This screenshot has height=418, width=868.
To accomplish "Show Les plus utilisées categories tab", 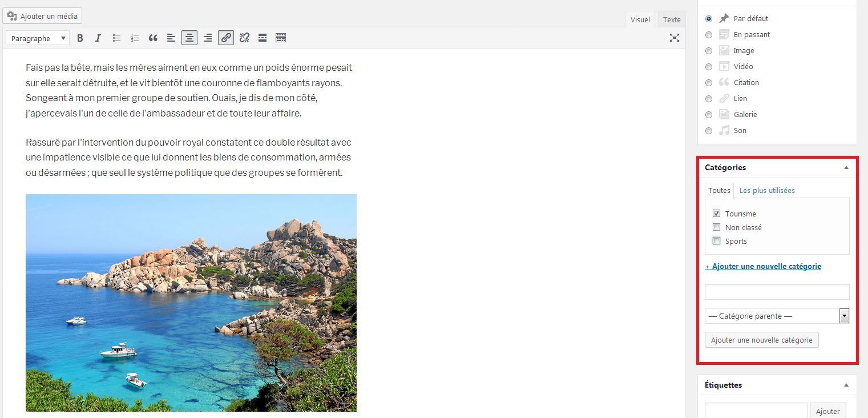I will tap(767, 190).
